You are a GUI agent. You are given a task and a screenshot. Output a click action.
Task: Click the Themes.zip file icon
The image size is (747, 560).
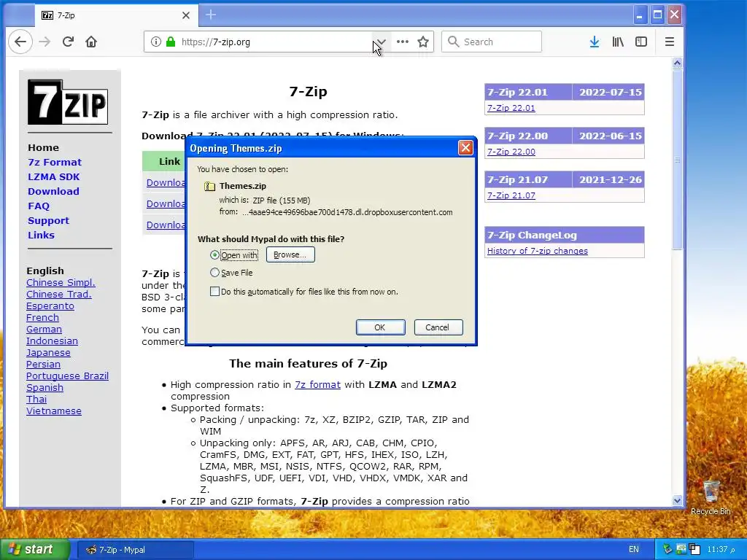click(x=209, y=186)
